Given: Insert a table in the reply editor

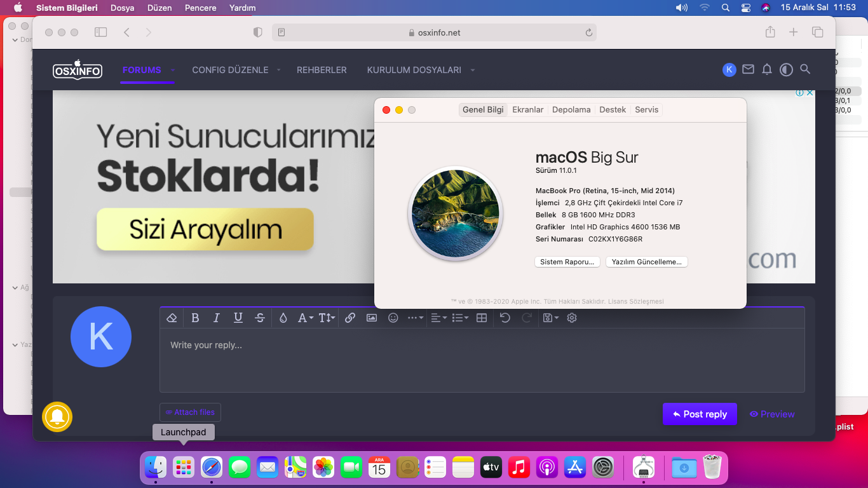Looking at the screenshot, I should (482, 318).
